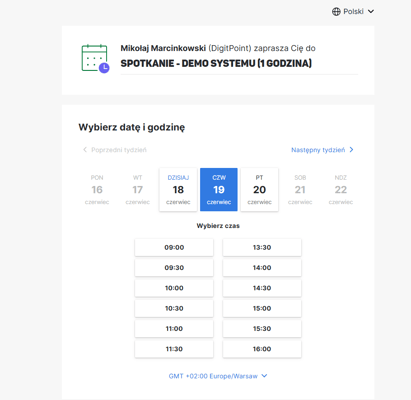Viewport: 411px width, 400px height.
Task: Select Friday 20 czerwiec date
Action: [259, 189]
